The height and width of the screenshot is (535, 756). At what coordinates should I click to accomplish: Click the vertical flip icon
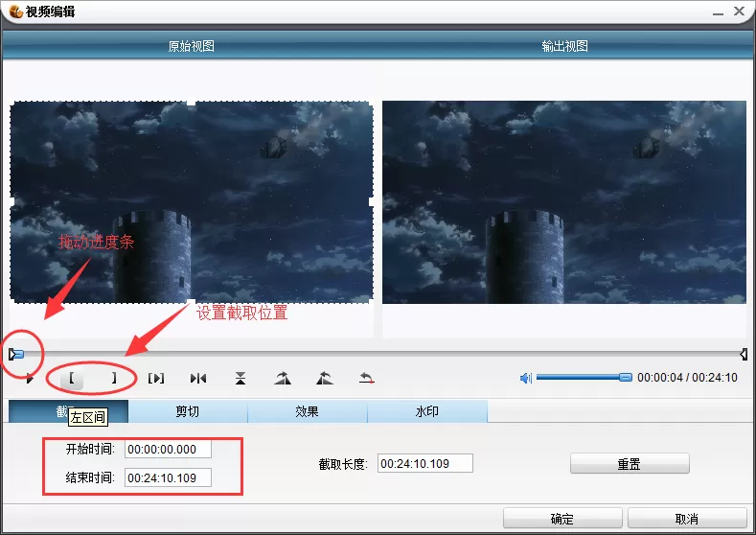tap(241, 378)
